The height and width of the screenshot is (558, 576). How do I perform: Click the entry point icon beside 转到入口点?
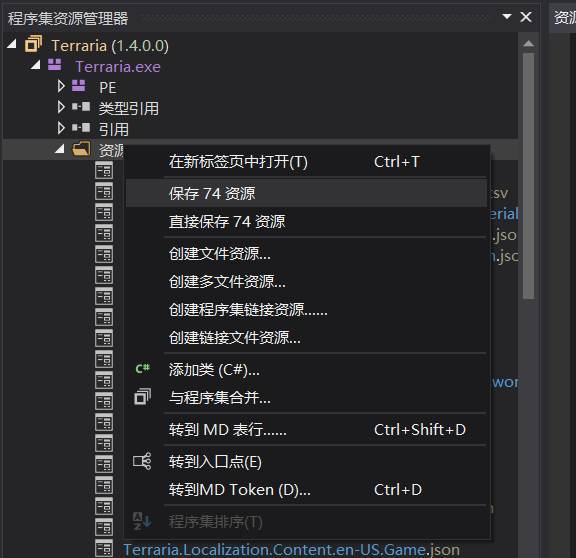click(x=142, y=461)
